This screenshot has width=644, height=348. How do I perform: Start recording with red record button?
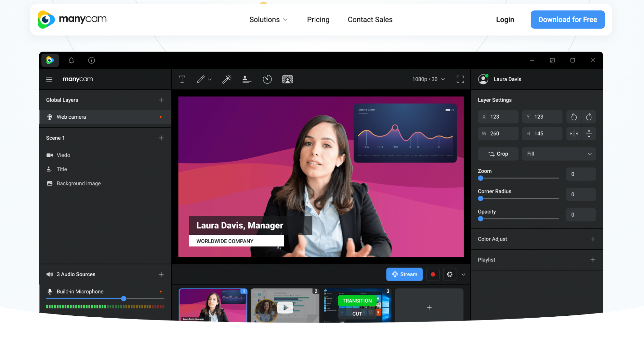tap(433, 274)
